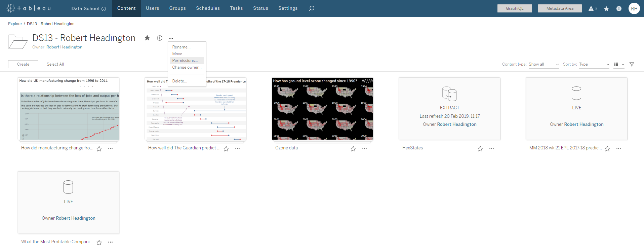
Task: View the alerts warning icon
Action: [591, 8]
